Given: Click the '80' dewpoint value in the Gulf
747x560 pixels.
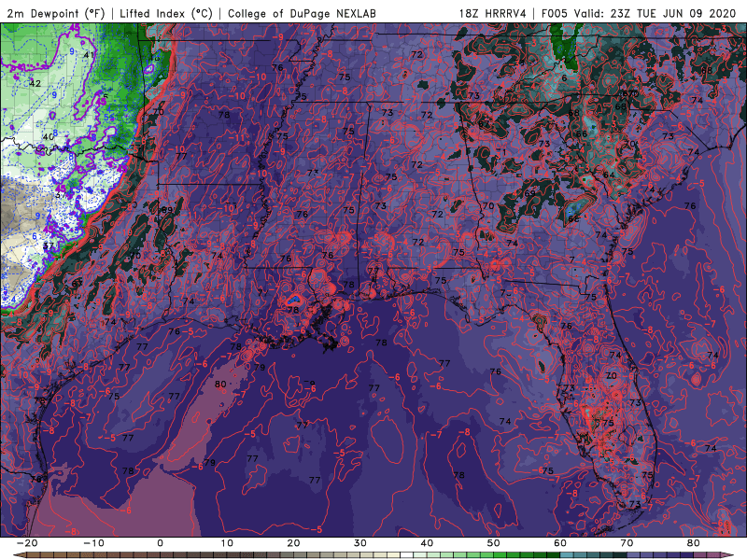Looking at the screenshot, I should tap(220, 384).
